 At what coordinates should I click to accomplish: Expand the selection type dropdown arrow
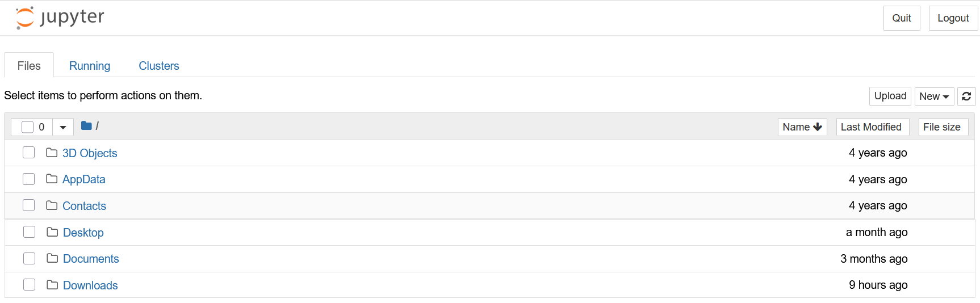point(63,127)
